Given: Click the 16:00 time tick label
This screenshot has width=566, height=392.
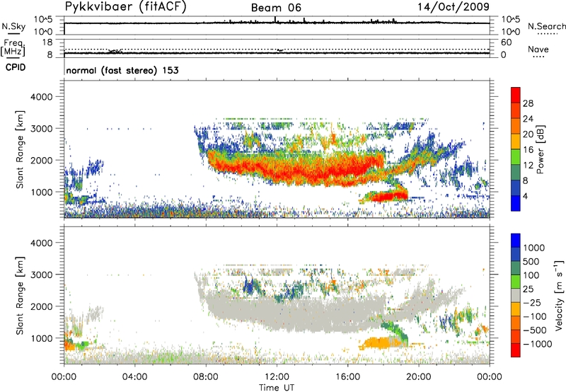Looking at the screenshot, I should coord(347,377).
